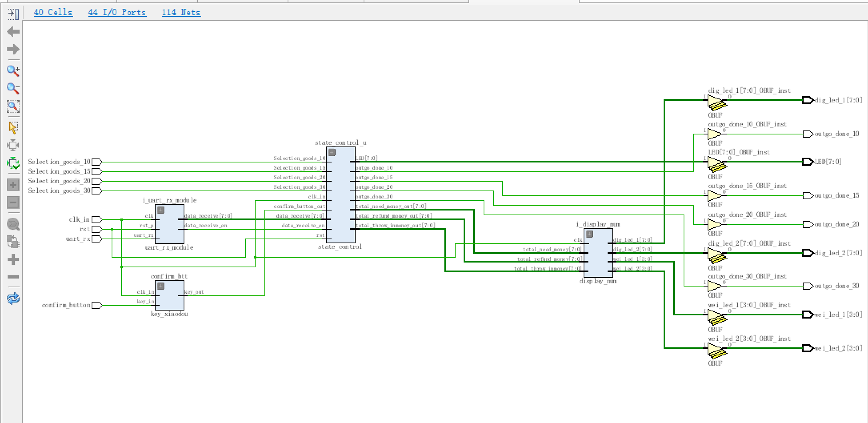The height and width of the screenshot is (423, 868).
Task: Click the confirm_button_out pin label on state_control
Action: (300, 206)
